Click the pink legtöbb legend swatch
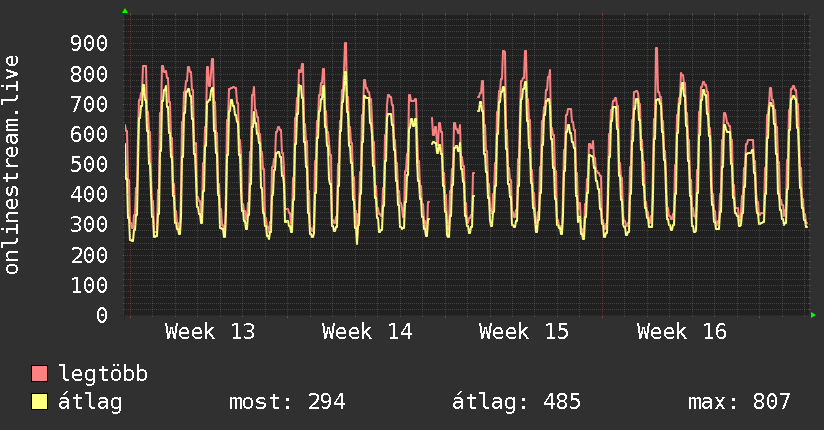This screenshot has height=430, width=824. tap(39, 373)
